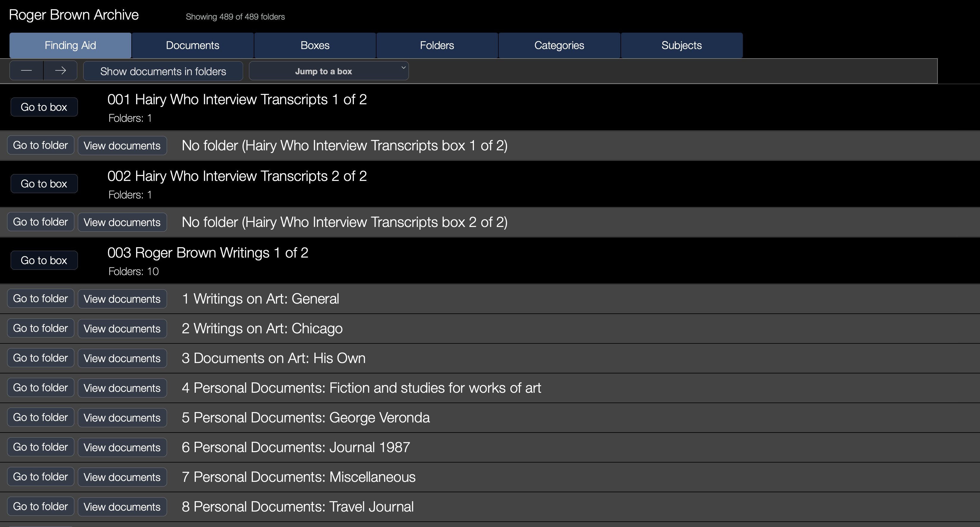Open the Jump to a box dropdown
This screenshot has height=527, width=980.
pos(329,71)
